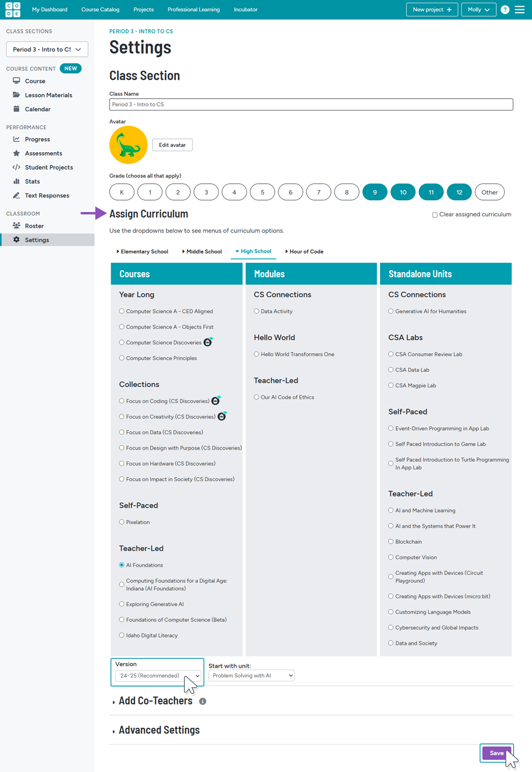The height and width of the screenshot is (772, 532).
Task: Open the Start with unit dropdown
Action: click(x=251, y=676)
